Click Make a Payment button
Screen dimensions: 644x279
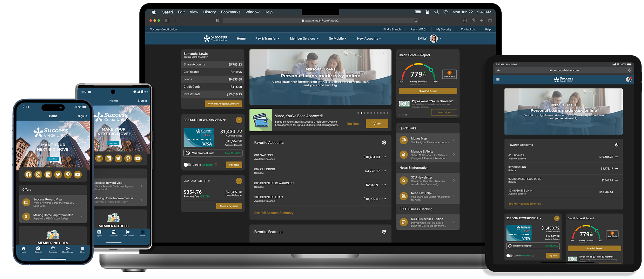pyautogui.click(x=229, y=206)
